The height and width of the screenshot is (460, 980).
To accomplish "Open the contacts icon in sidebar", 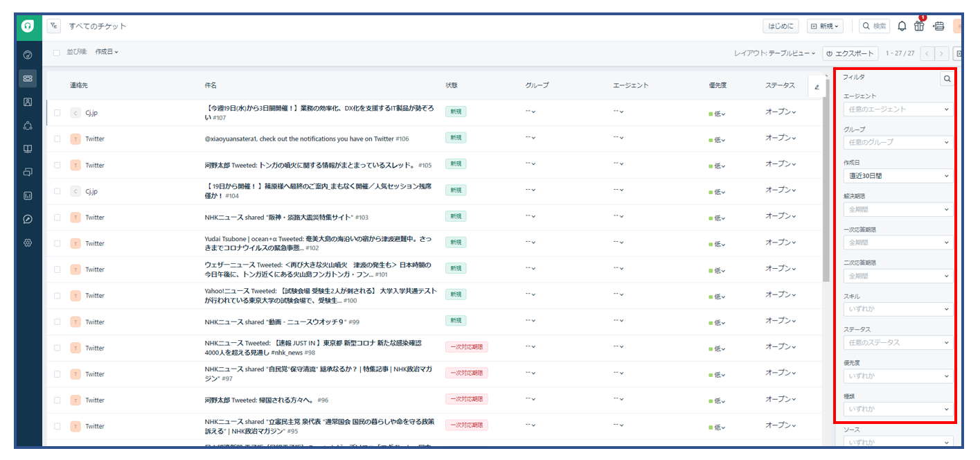I will [x=28, y=102].
